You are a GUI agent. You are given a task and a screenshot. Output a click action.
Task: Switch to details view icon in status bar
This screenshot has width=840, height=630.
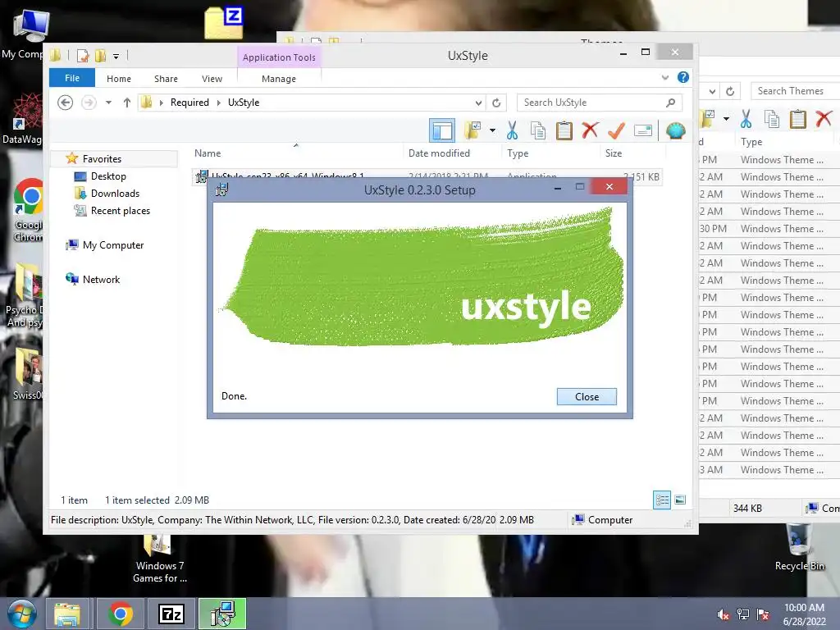pyautogui.click(x=662, y=500)
